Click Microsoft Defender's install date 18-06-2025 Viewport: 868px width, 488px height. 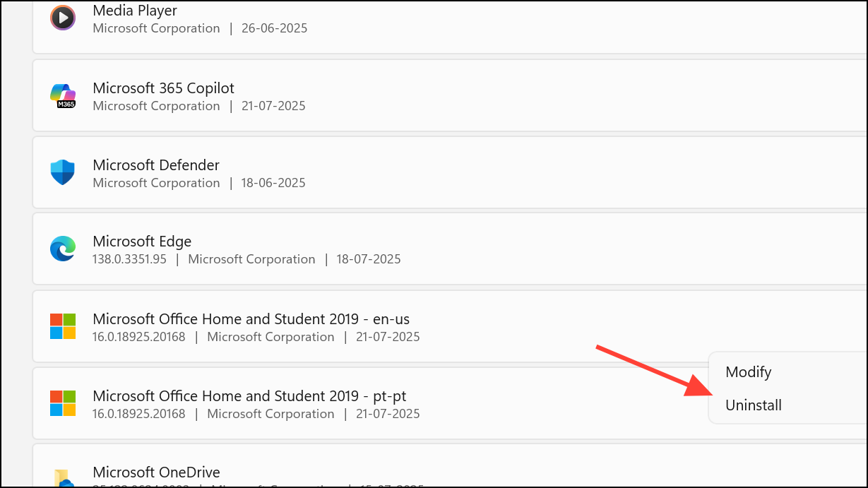tap(274, 183)
